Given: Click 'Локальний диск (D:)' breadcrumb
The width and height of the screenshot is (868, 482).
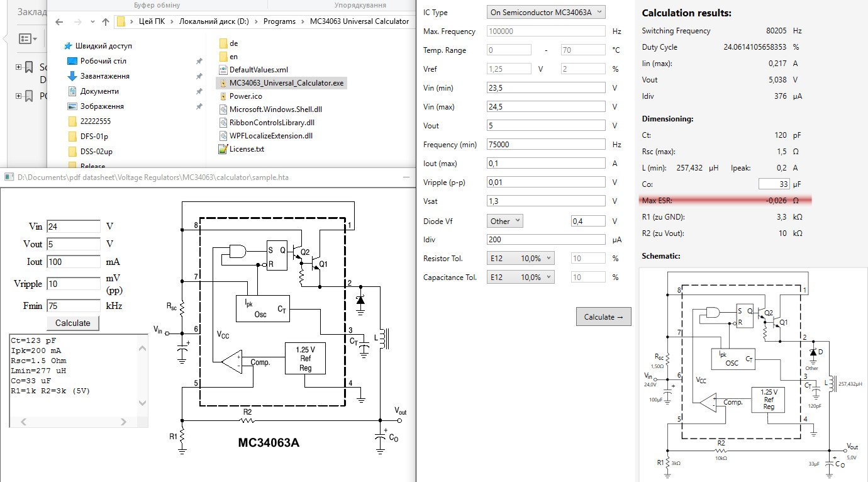Looking at the screenshot, I should point(214,21).
